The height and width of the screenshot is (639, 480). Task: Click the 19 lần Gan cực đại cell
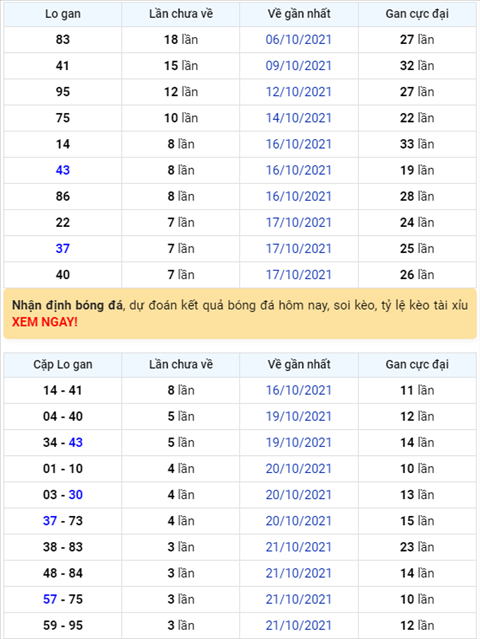coord(417,170)
